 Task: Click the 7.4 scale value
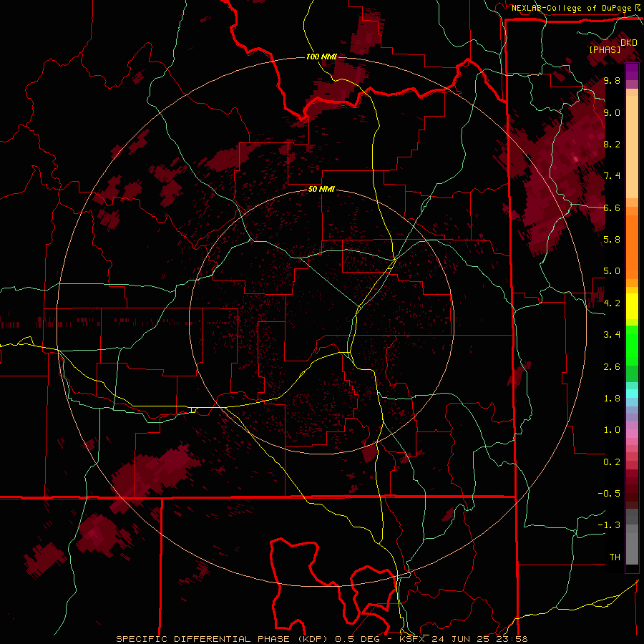click(x=612, y=176)
